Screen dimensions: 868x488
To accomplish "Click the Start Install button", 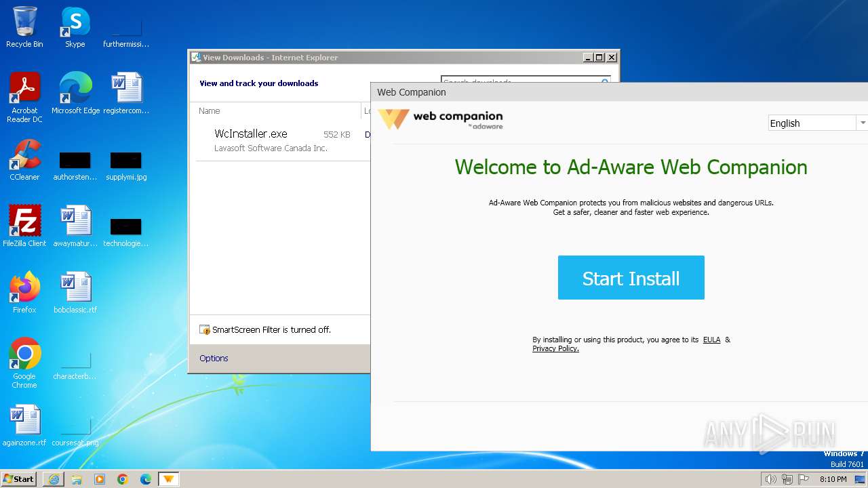I will pos(631,277).
